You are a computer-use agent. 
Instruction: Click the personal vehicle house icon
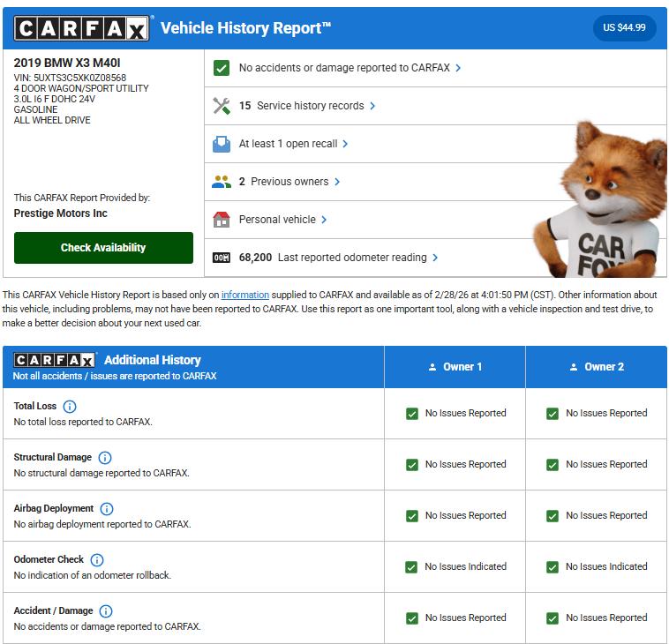[x=222, y=220]
